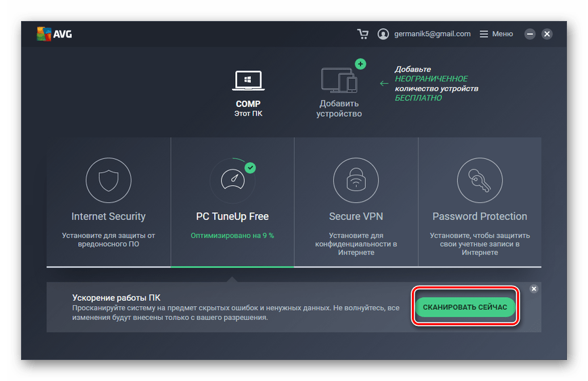Click the user account avatar icon
The width and height of the screenshot is (588, 381).
[x=383, y=34]
